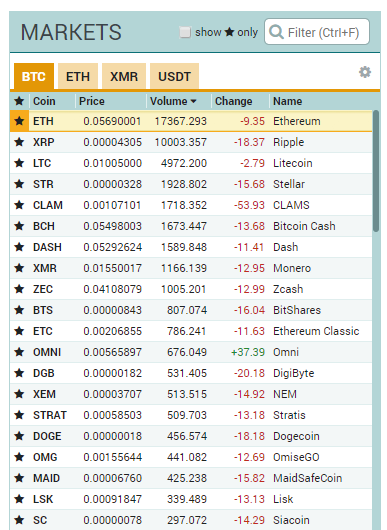Toggle the favorite star for ETH

19,121
